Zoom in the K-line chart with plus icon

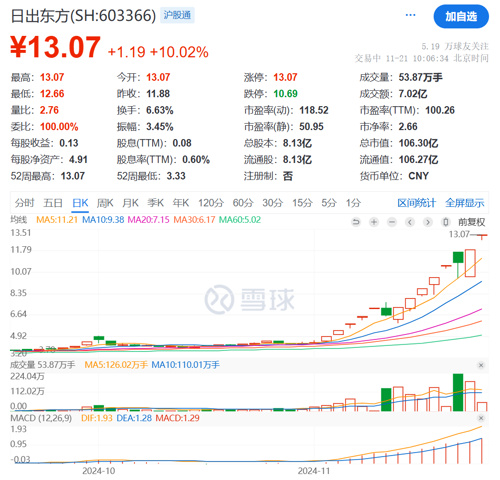pos(374,222)
